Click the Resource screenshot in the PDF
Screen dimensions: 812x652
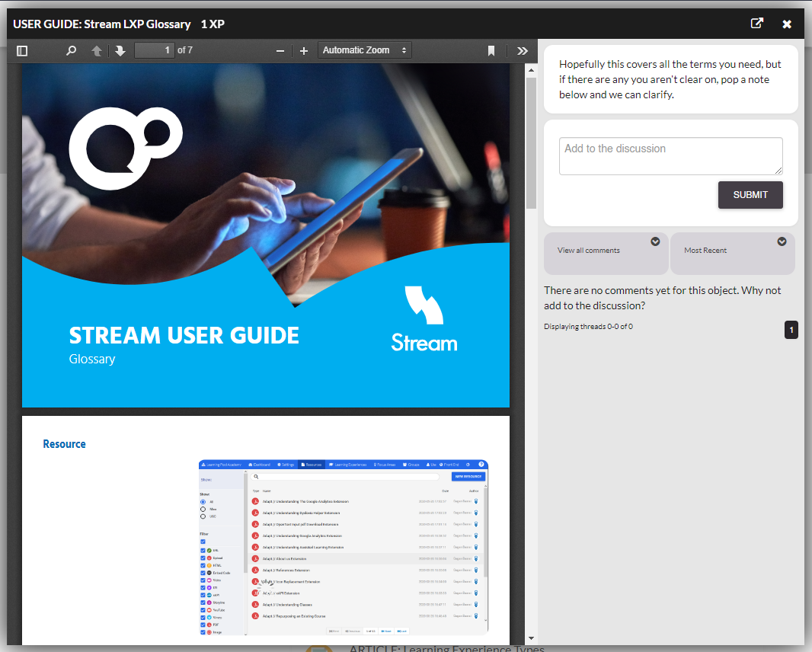[343, 547]
